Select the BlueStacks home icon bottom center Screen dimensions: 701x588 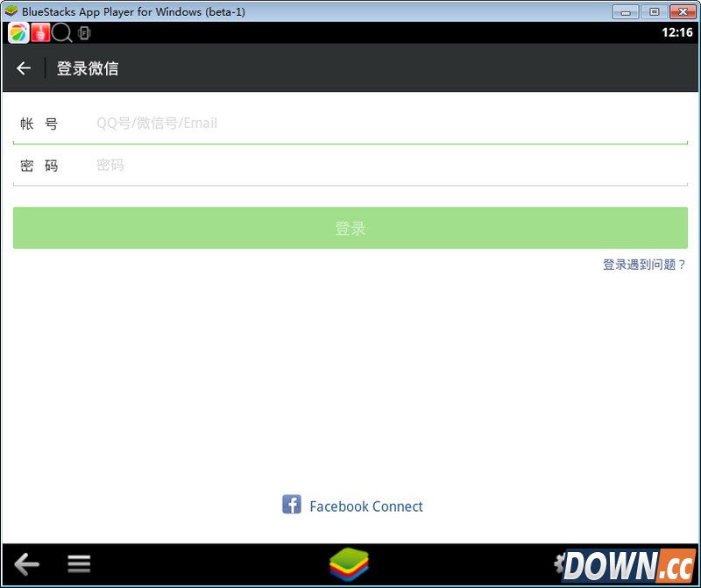[350, 564]
